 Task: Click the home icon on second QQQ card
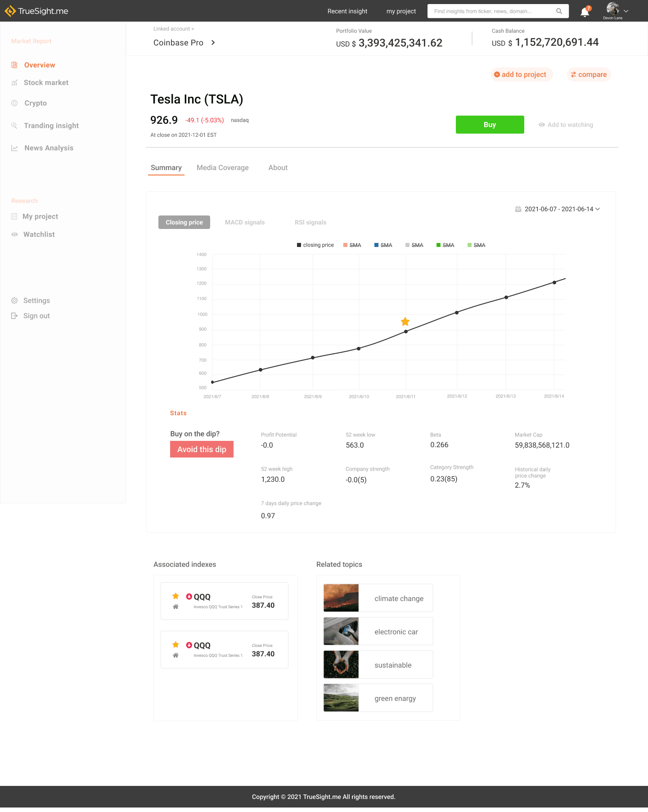coord(175,655)
